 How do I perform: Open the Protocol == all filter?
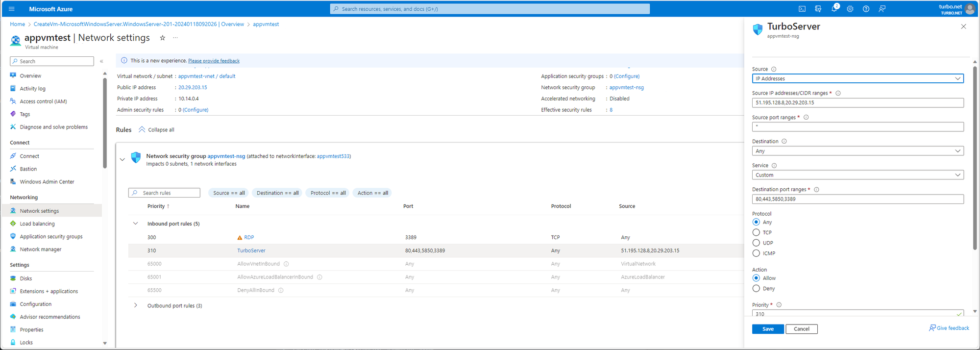pyautogui.click(x=328, y=193)
